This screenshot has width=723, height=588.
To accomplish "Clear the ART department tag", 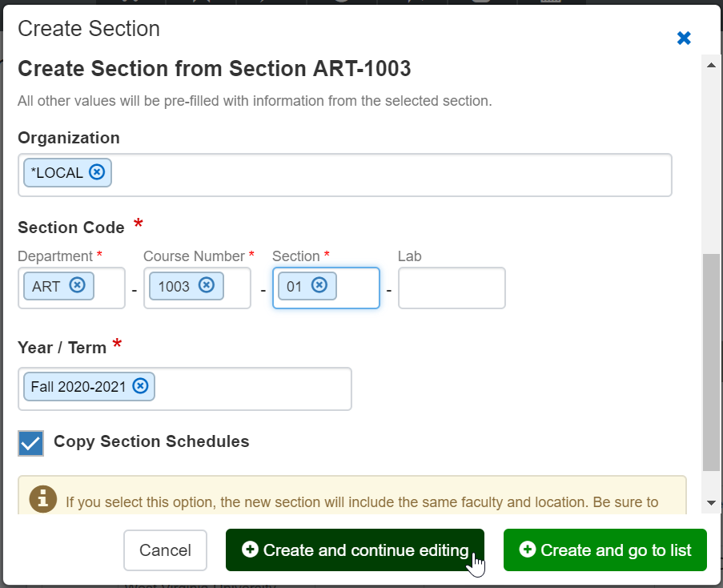I will (77, 285).
